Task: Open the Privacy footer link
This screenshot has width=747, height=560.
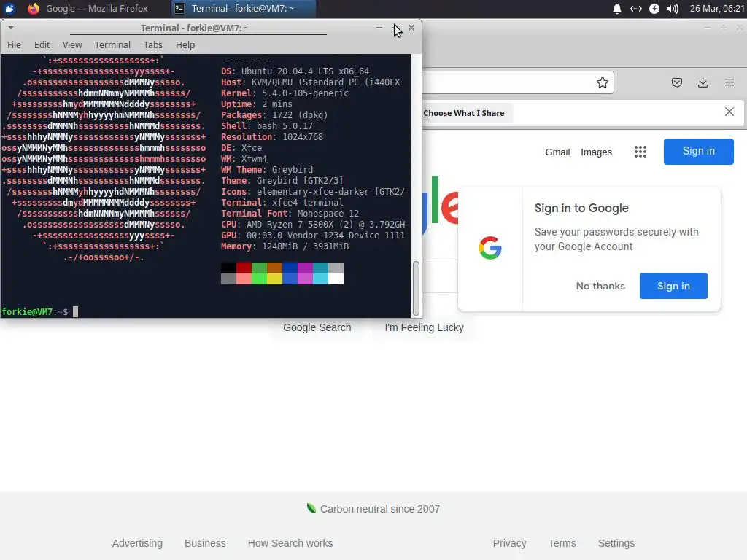Action: [x=509, y=543]
